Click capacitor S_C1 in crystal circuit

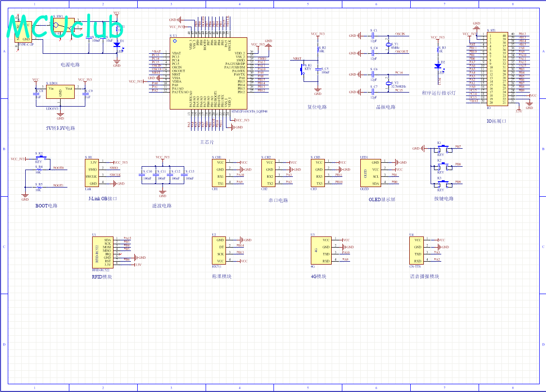click(x=373, y=35)
